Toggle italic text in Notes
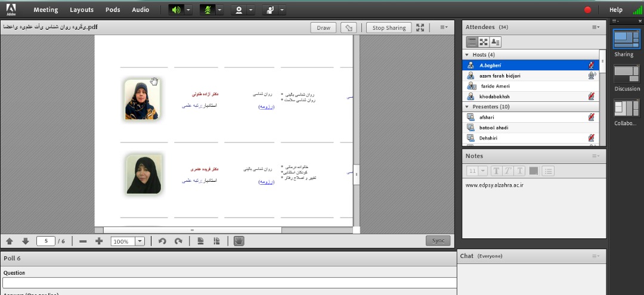 pos(508,170)
